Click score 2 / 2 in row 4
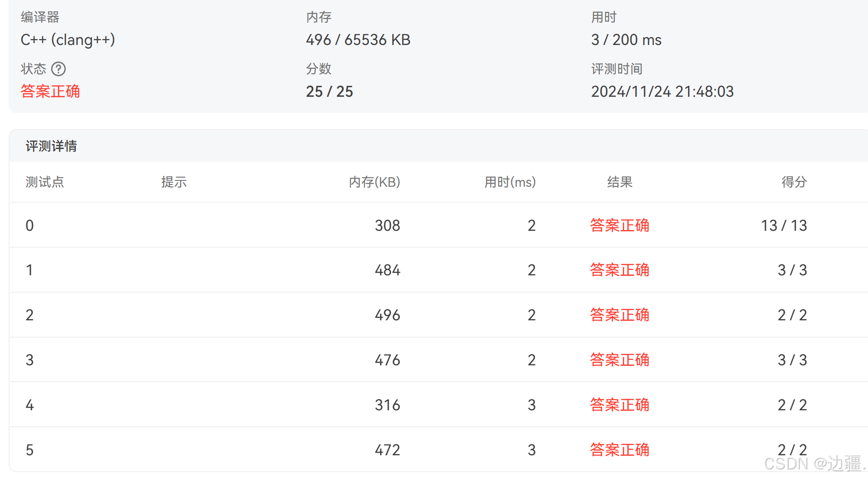 [792, 405]
